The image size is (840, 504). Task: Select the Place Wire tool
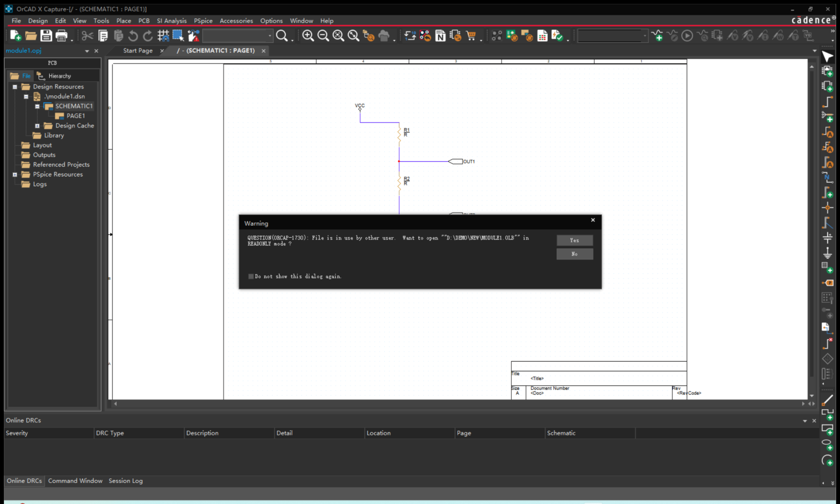click(x=827, y=102)
